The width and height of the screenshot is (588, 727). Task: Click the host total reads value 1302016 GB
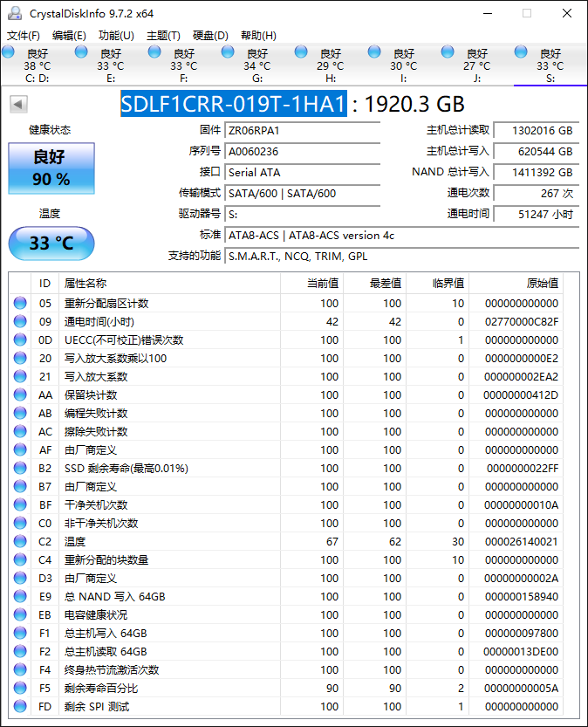click(537, 131)
